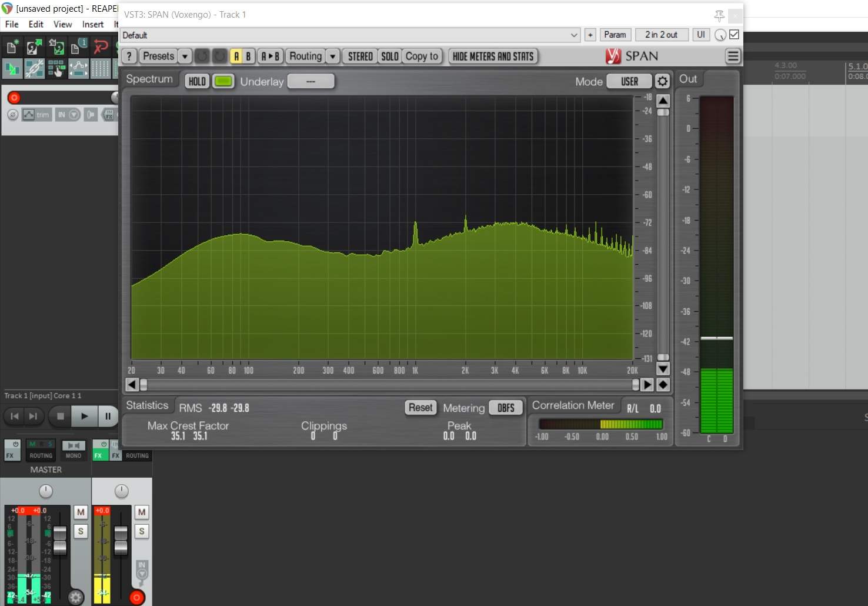Click the red undo toolbar icon
The height and width of the screenshot is (606, 868).
click(x=101, y=46)
